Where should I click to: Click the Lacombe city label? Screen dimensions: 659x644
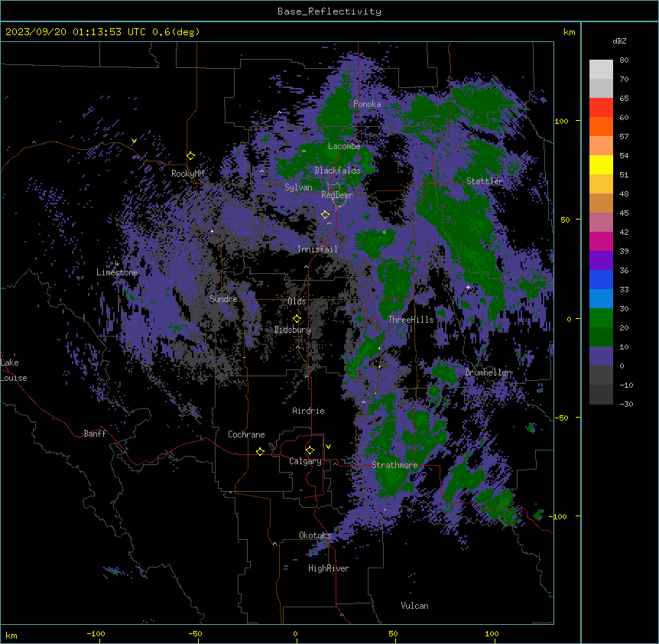click(x=344, y=146)
